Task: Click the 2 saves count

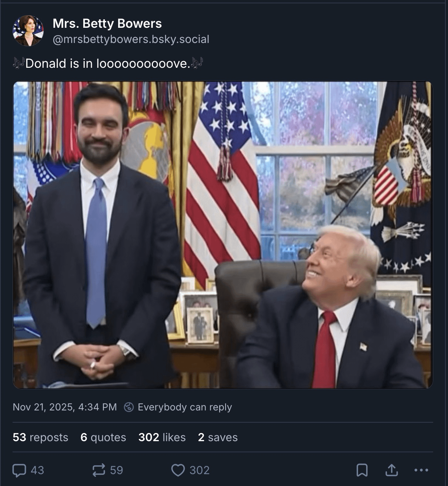Action: click(x=218, y=437)
